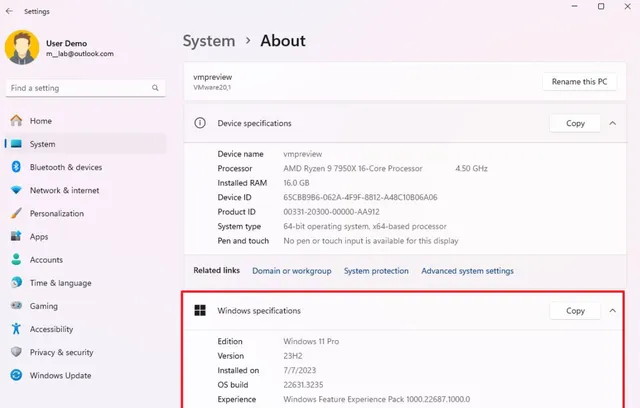Click the 4.50 GHz processor speed
Viewport: 640px width, 408px height.
pyautogui.click(x=471, y=169)
